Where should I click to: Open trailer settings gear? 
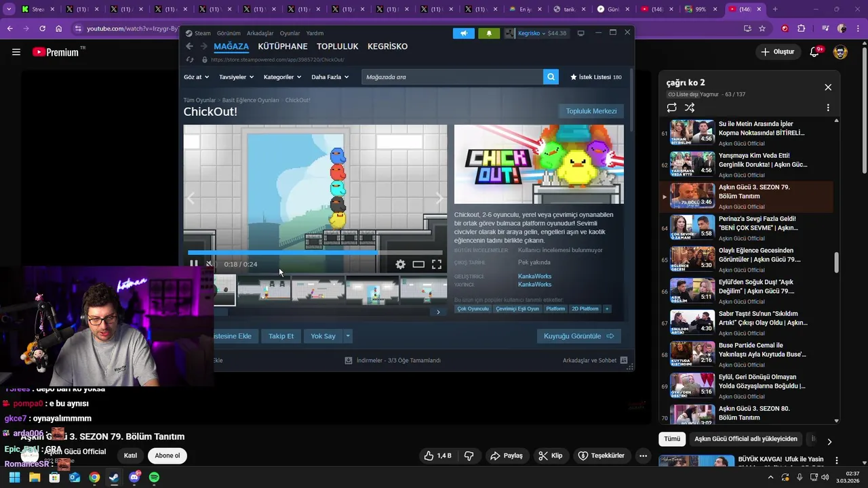(x=400, y=264)
